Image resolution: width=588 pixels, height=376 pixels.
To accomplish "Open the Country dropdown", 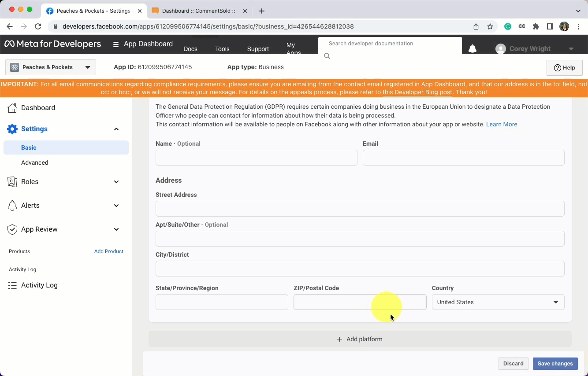I will [x=498, y=302].
